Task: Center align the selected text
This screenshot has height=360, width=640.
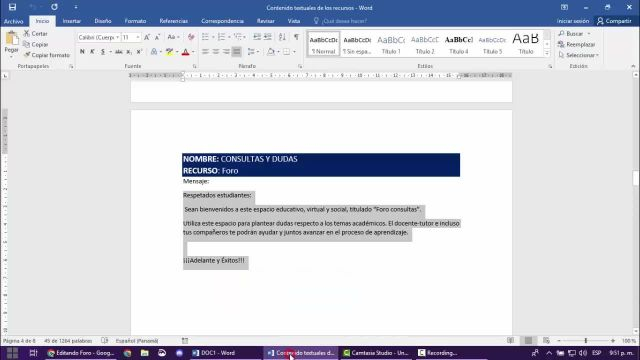Action: click(x=216, y=52)
